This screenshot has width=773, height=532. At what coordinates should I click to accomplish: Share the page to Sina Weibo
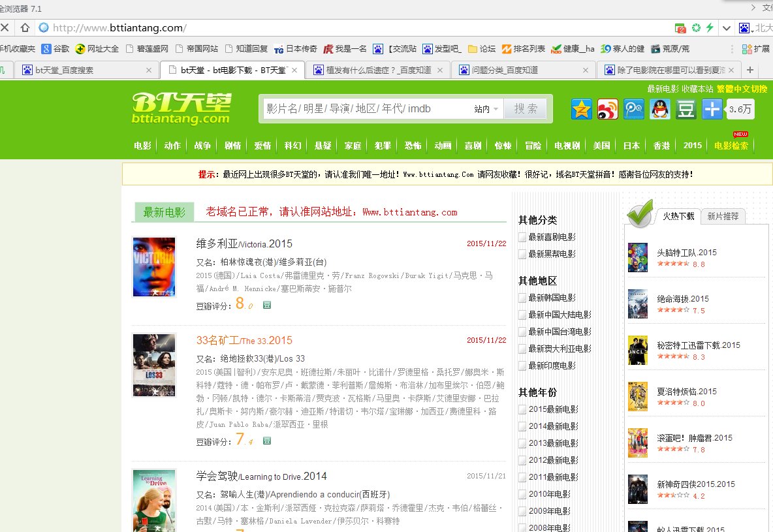click(607, 110)
